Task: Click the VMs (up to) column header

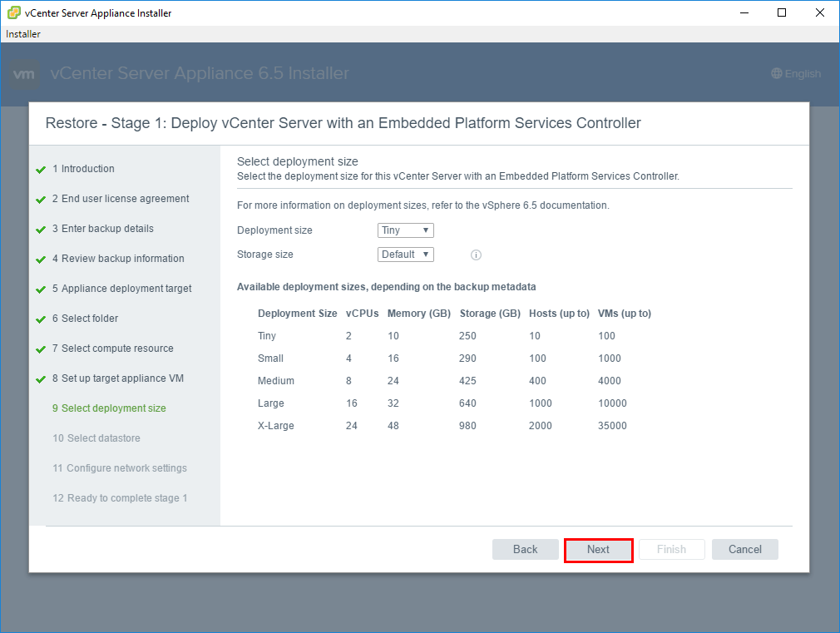Action: coord(625,314)
